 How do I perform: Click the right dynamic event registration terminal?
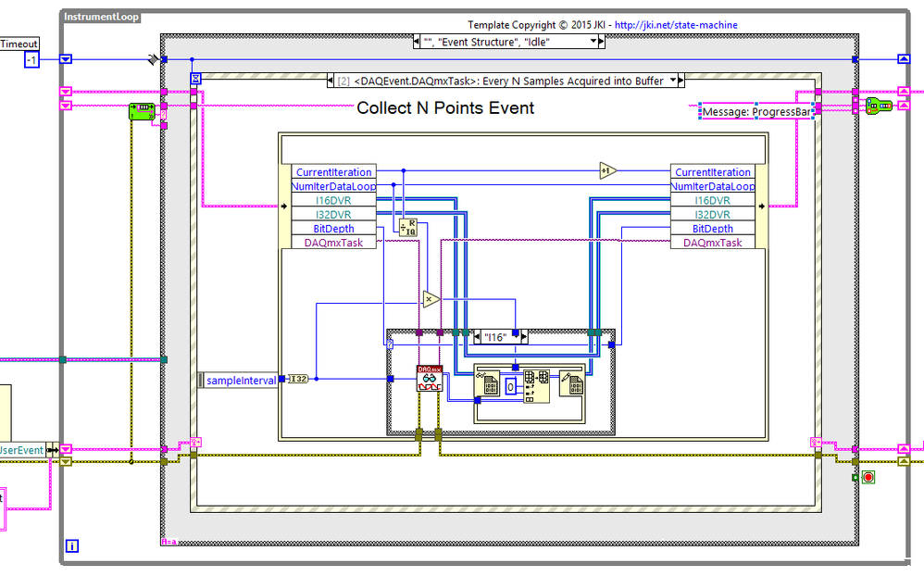pos(817,442)
